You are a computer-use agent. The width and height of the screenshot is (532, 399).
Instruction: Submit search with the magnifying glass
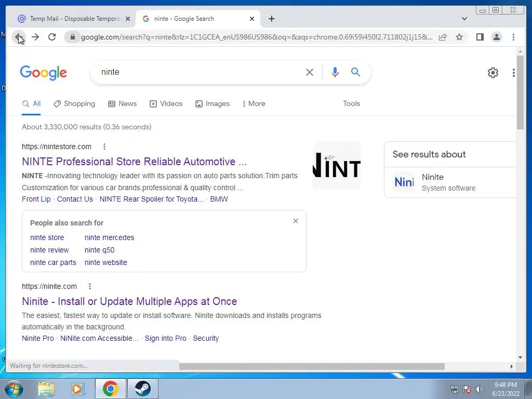(x=355, y=72)
